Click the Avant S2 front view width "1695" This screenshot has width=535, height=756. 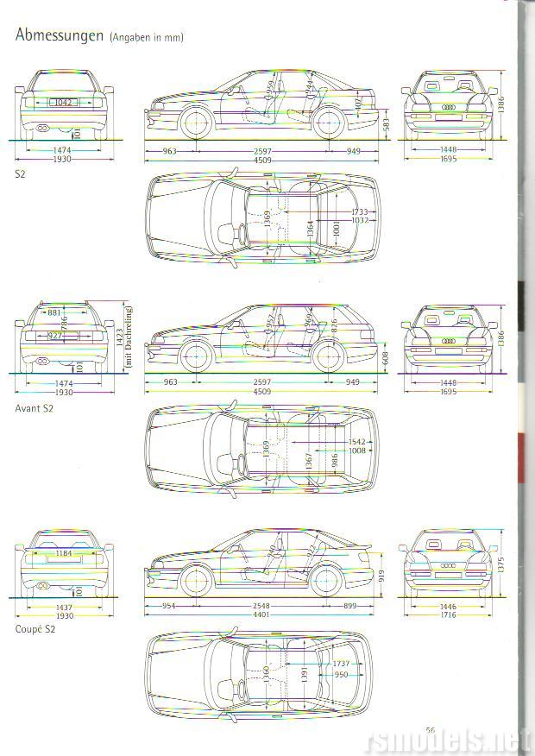coord(448,392)
